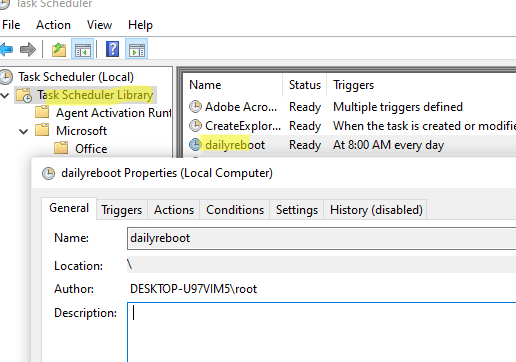Screen dimensions: 516x362
Task: Click the Location field showing backslash
Action: click(321, 265)
